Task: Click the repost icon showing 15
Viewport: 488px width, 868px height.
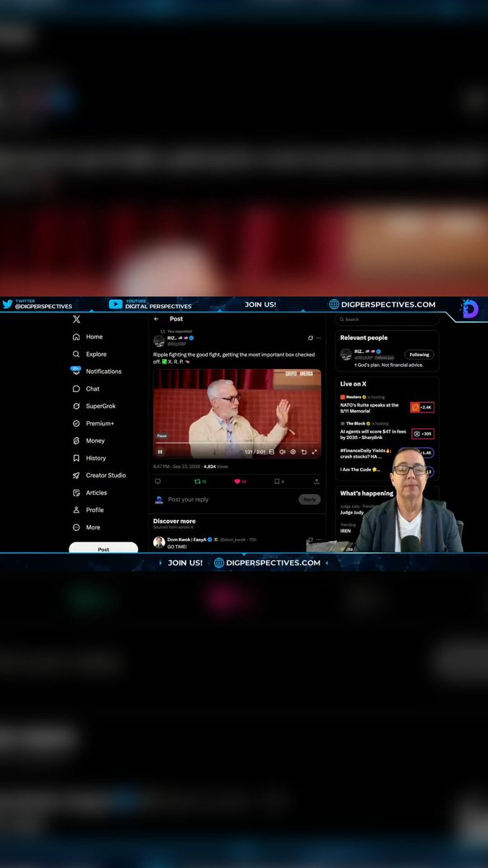Action: click(x=200, y=481)
